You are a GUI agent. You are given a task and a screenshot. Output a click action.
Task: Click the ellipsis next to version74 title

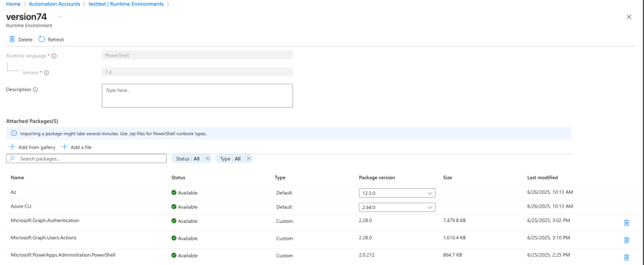click(59, 16)
